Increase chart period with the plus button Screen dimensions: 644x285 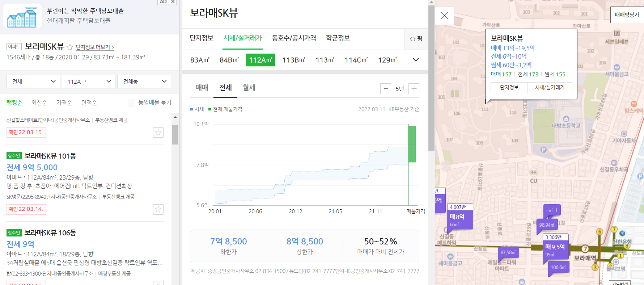[414, 89]
